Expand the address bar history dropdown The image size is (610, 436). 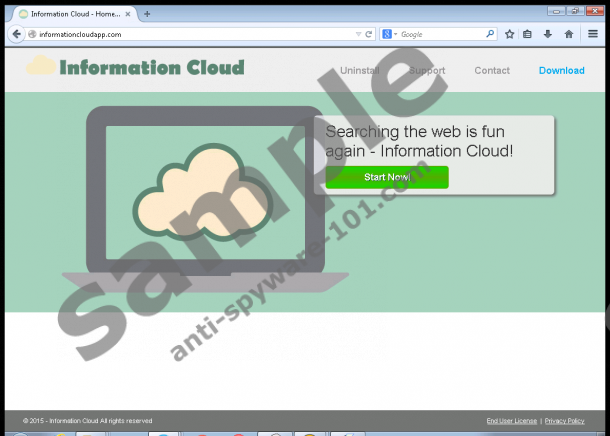(x=357, y=34)
